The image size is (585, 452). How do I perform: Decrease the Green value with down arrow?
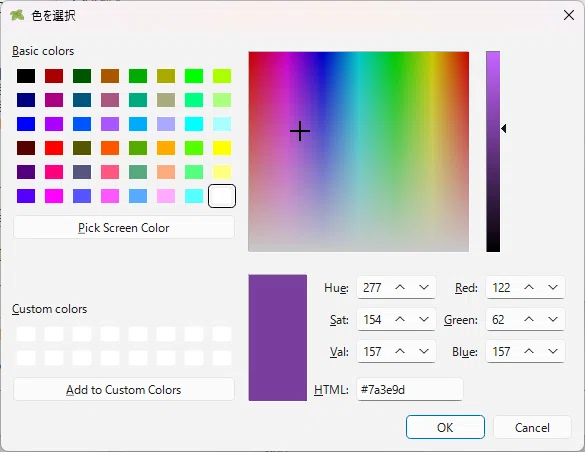pos(553,319)
